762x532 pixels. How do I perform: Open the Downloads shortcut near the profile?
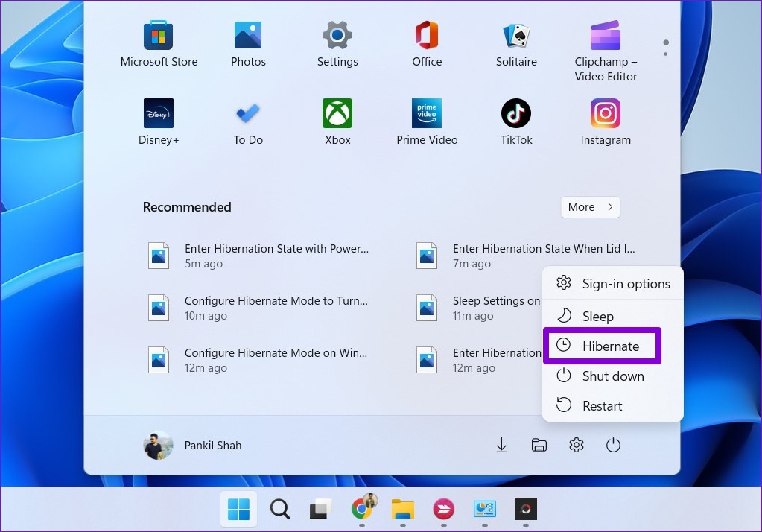pos(501,445)
